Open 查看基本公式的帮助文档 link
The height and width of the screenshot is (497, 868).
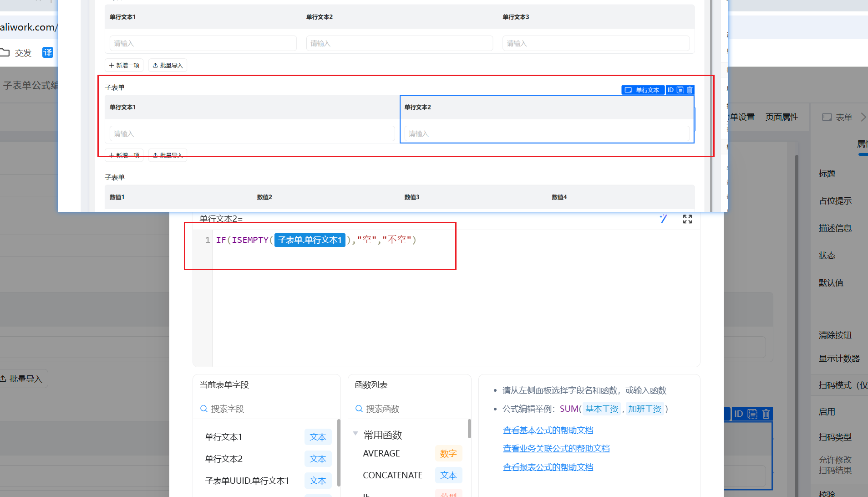point(548,430)
